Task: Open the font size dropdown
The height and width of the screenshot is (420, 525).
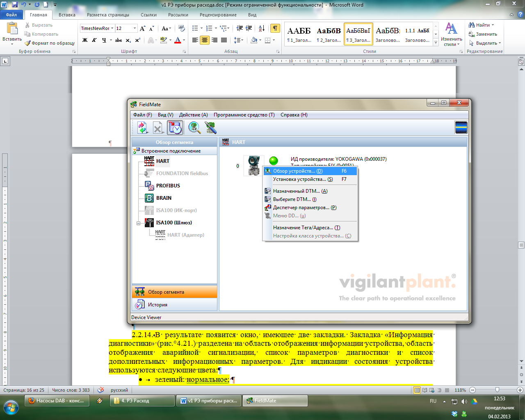Action: (x=135, y=28)
